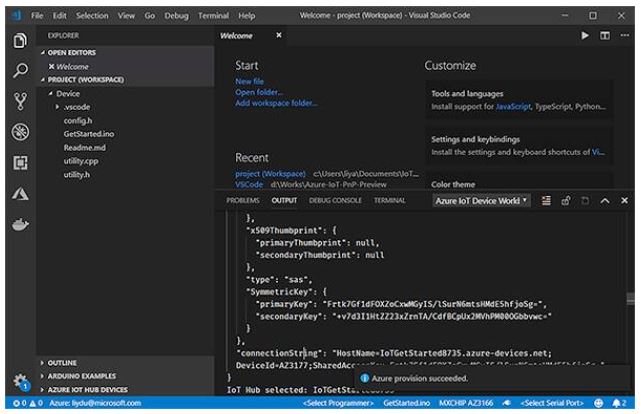The width and height of the screenshot is (641, 414).
Task: Open GetStarted.ino in the file tree
Action: [x=89, y=133]
